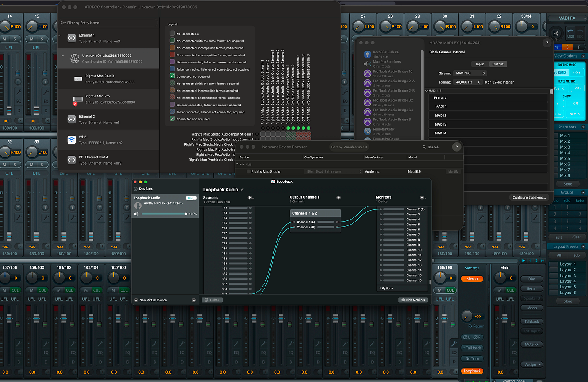Toggle the Dim button in Control Room
588x382 pixels.
532,279
